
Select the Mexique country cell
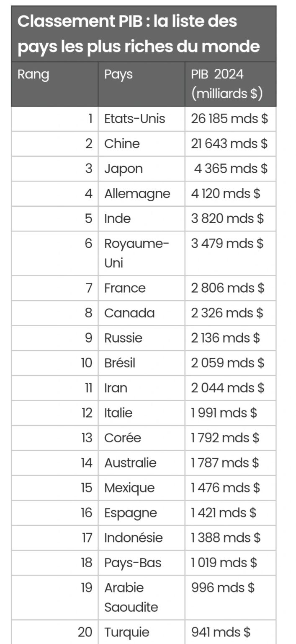142,488
